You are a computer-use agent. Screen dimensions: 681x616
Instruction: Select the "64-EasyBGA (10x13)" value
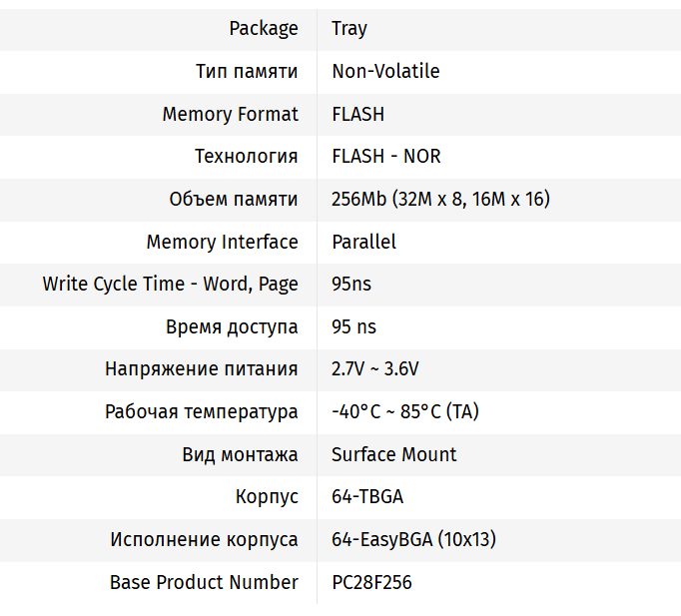413,540
